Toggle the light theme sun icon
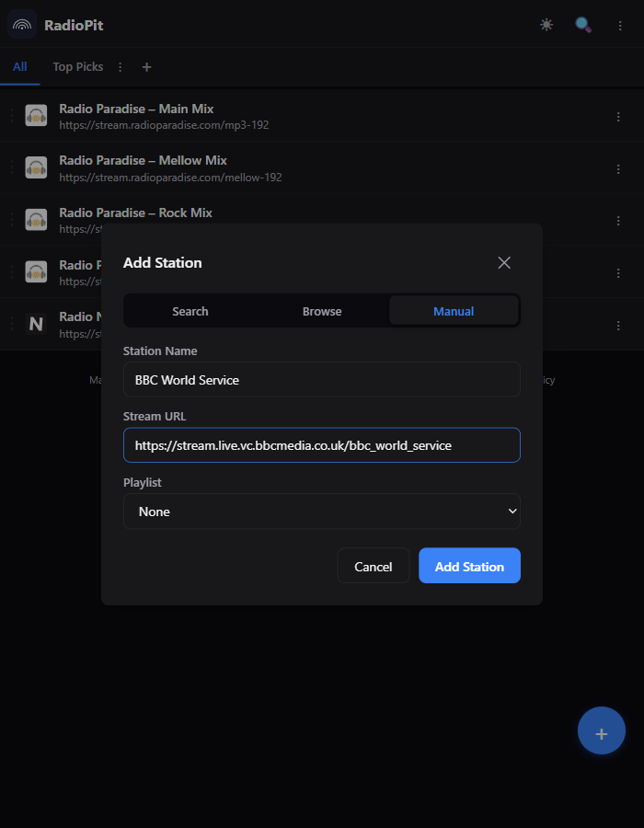This screenshot has width=644, height=828. [x=546, y=25]
